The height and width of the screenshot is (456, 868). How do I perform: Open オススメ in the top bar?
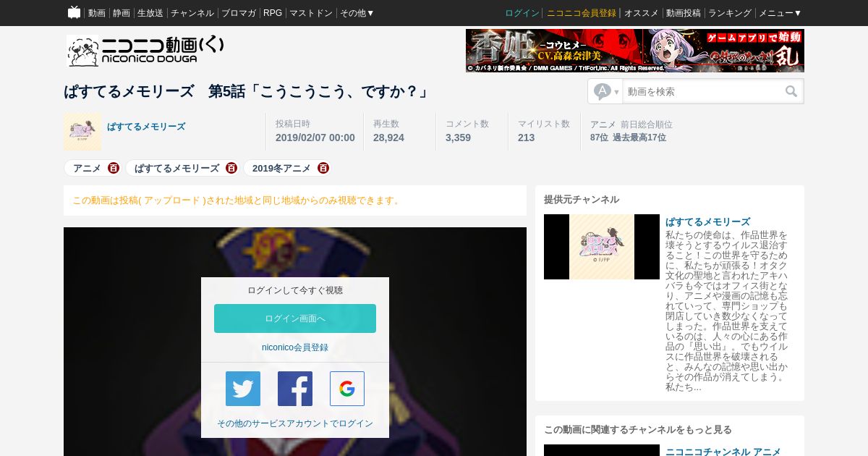tap(642, 13)
